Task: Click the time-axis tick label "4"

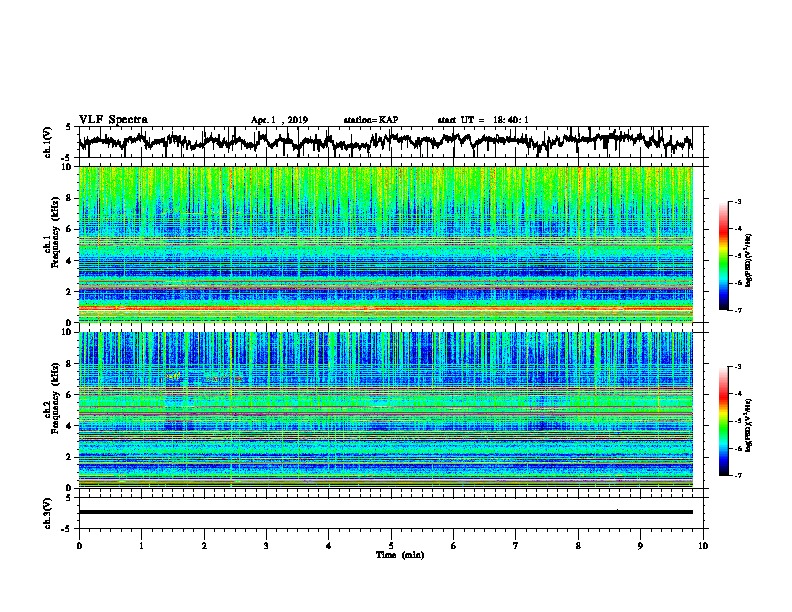Action: pos(329,546)
